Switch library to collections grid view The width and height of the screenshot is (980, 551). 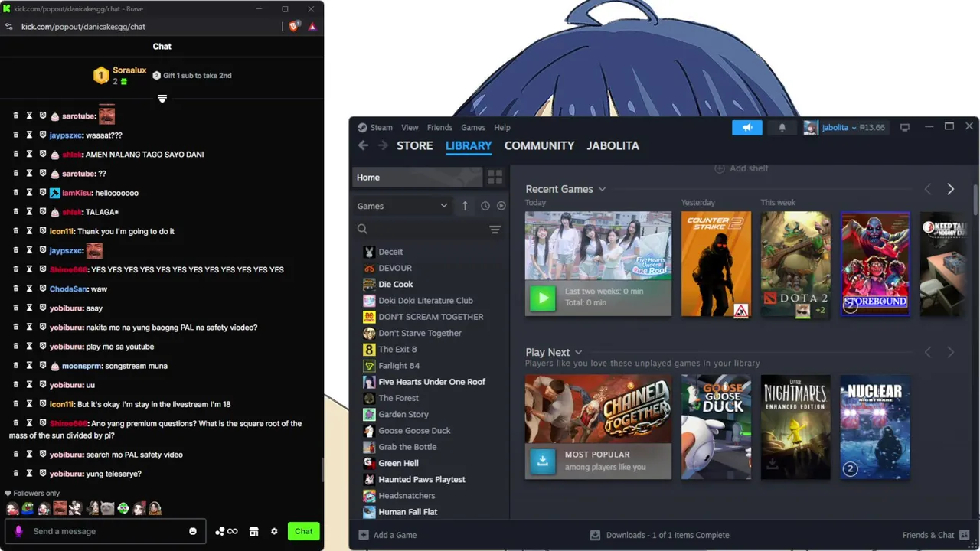(x=495, y=178)
